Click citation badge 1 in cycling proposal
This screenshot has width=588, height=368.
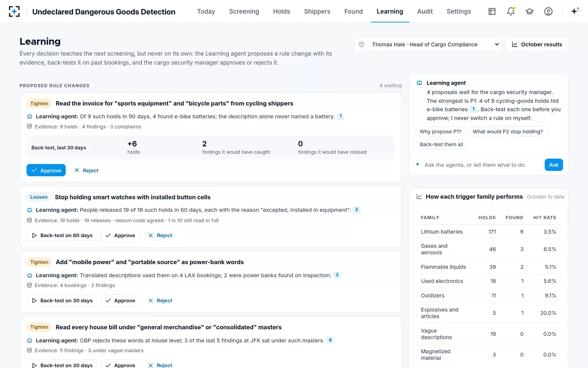(341, 116)
